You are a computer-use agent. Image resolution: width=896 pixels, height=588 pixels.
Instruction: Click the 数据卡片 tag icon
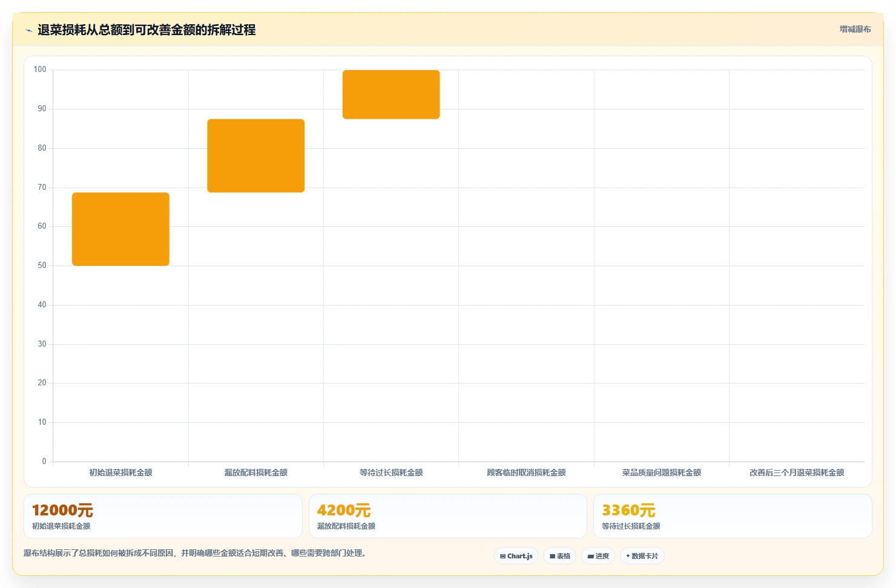tap(628, 556)
